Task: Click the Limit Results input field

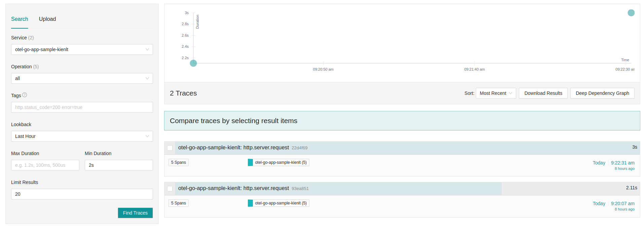Action: pyautogui.click(x=82, y=194)
